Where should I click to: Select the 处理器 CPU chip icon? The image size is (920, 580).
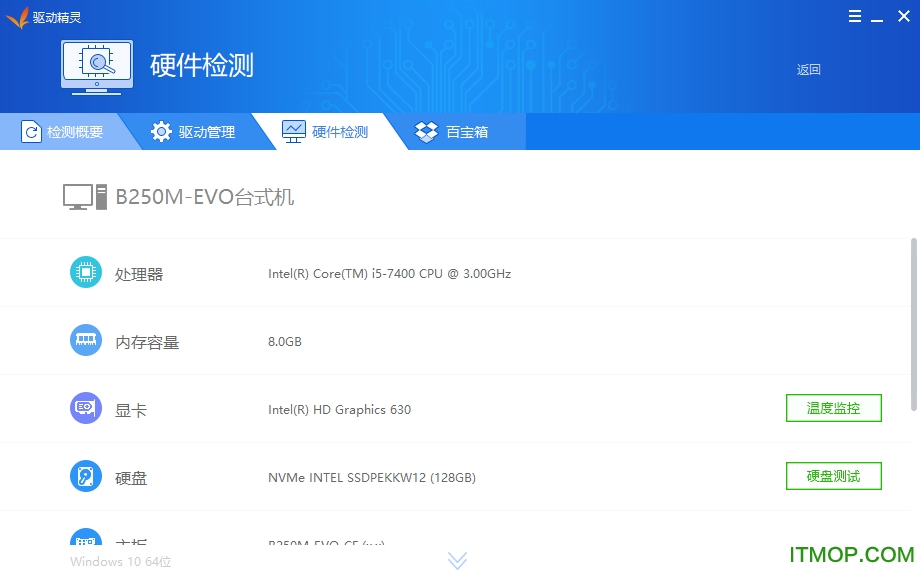[x=85, y=272]
